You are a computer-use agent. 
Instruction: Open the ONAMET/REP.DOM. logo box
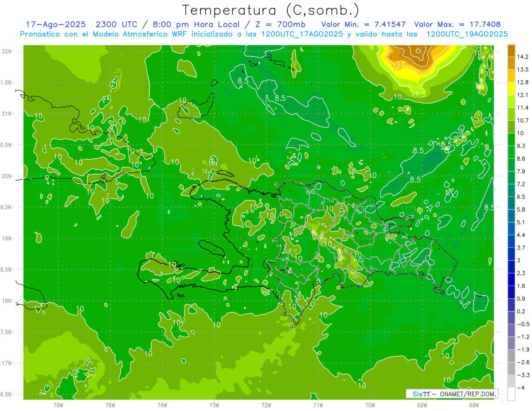tap(452, 394)
